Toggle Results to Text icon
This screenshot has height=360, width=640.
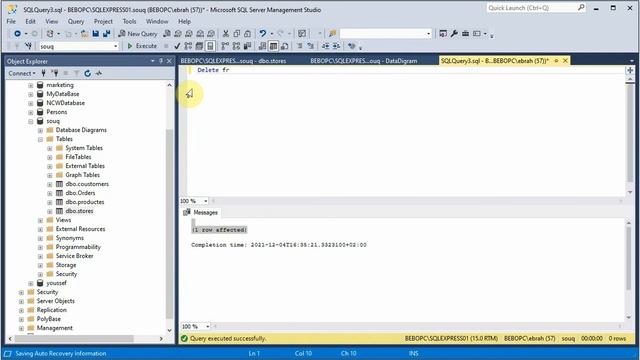pyautogui.click(x=262, y=46)
